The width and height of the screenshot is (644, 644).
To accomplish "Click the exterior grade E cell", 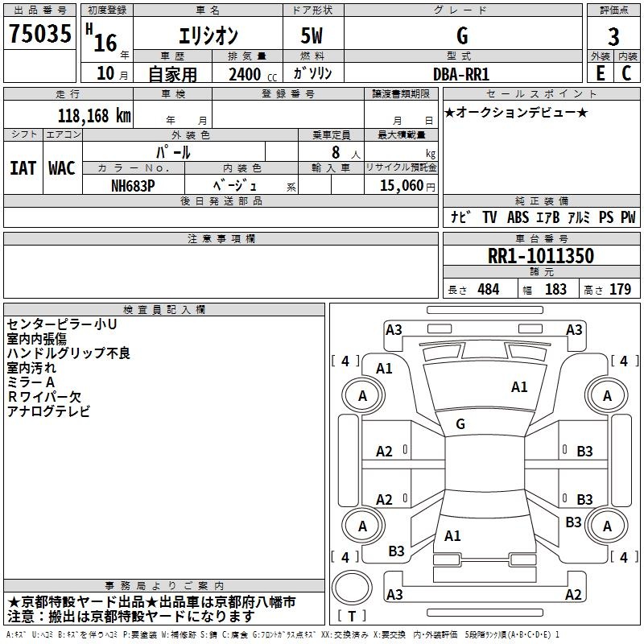I will pos(600,72).
